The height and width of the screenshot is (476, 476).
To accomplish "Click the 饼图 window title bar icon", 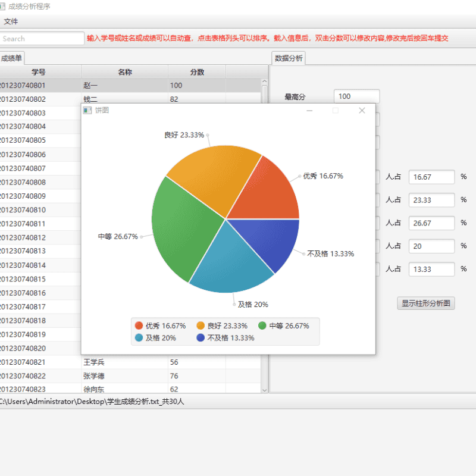I will point(87,109).
